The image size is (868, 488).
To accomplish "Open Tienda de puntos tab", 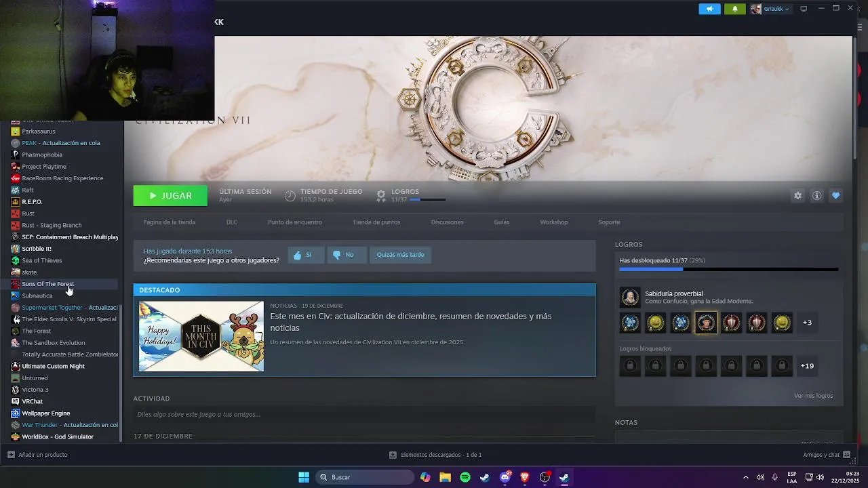I will click(376, 222).
